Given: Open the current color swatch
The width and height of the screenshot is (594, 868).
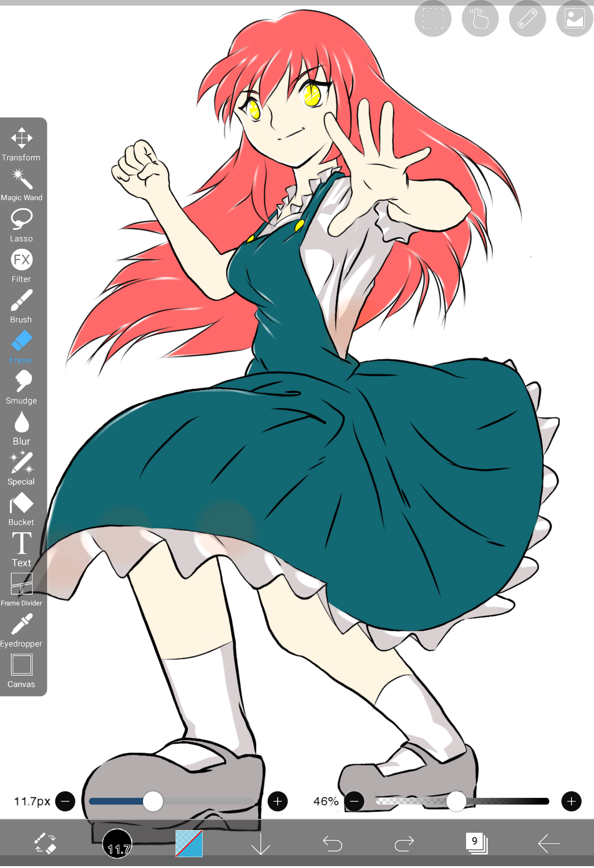Looking at the screenshot, I should tap(189, 844).
